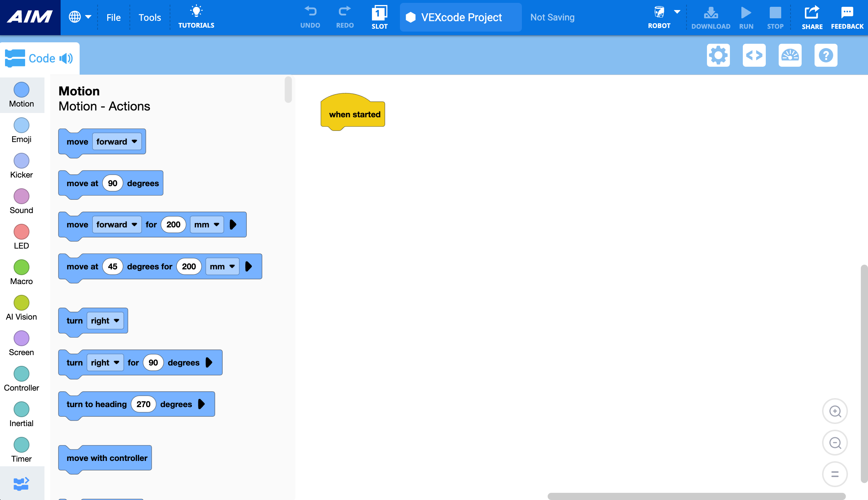The image size is (868, 500).
Task: Open the AI Vision block category
Action: 21,307
